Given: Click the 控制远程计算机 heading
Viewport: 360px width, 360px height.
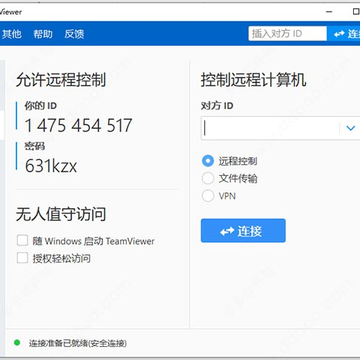Looking at the screenshot, I should [x=253, y=80].
